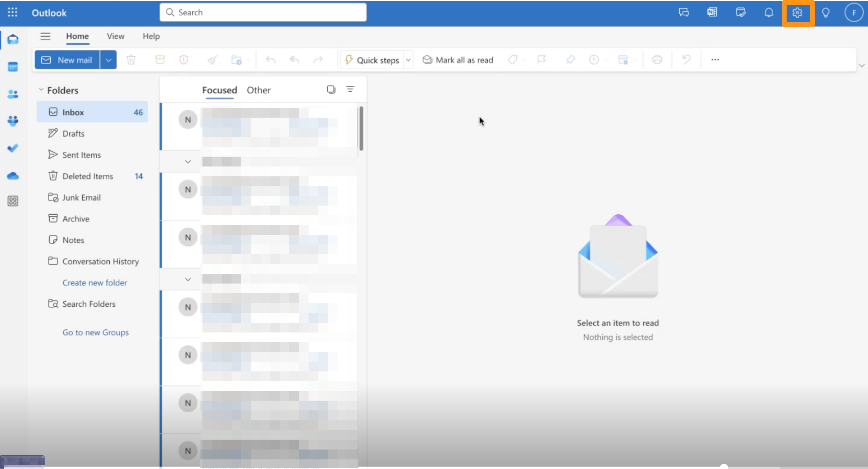Open the OneDrive cloud app
Screen dimensions: 868x469
click(x=13, y=176)
